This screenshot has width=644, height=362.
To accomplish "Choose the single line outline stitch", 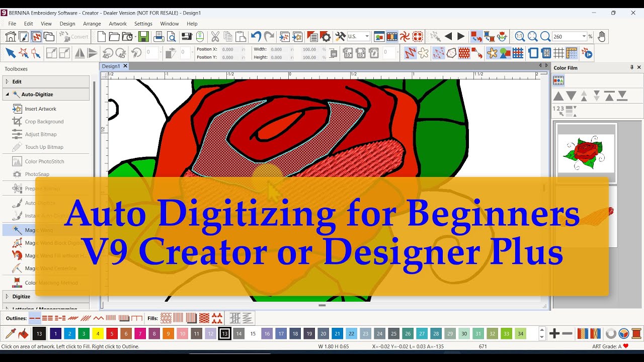I will [x=35, y=318].
